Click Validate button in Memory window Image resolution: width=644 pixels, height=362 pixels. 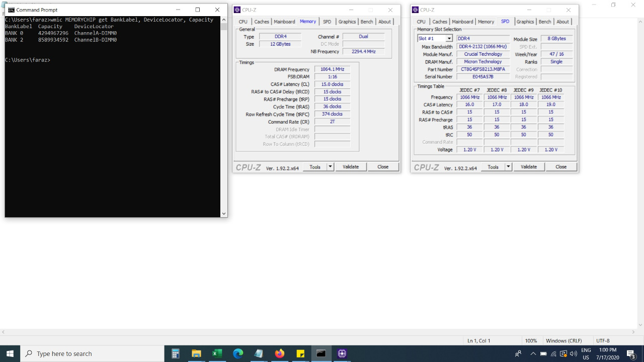(x=351, y=167)
